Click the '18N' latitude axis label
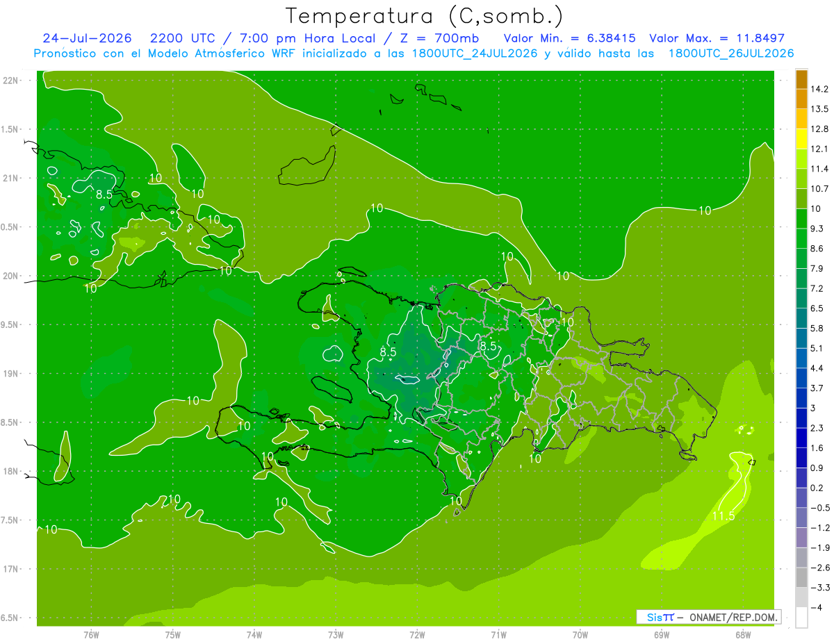Viewport: 834px width, 644px height. [x=11, y=471]
